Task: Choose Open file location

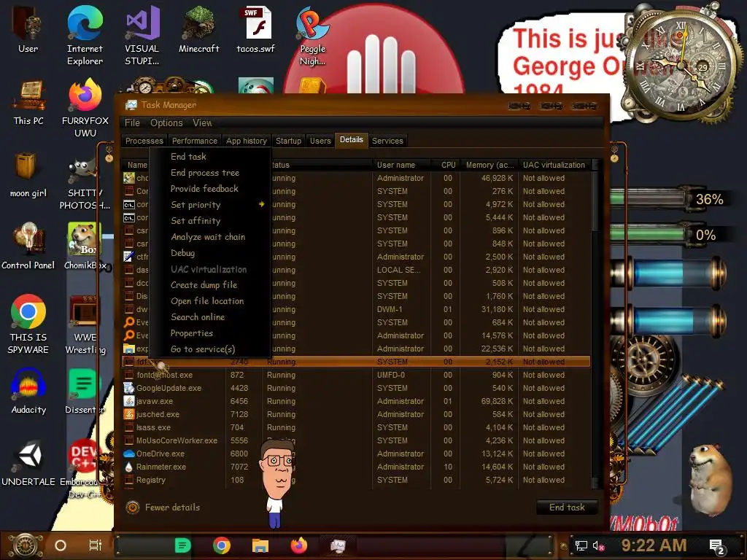Action: (x=209, y=301)
